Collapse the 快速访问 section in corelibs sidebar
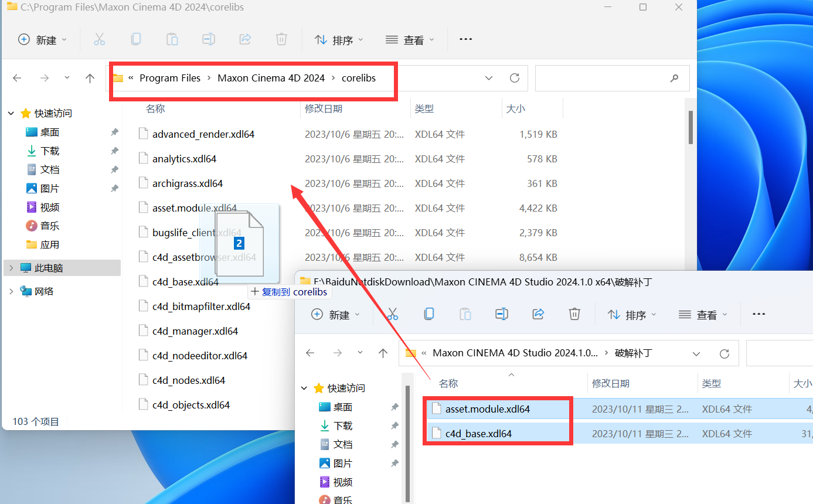Viewport: 813px width, 504px height. click(11, 113)
